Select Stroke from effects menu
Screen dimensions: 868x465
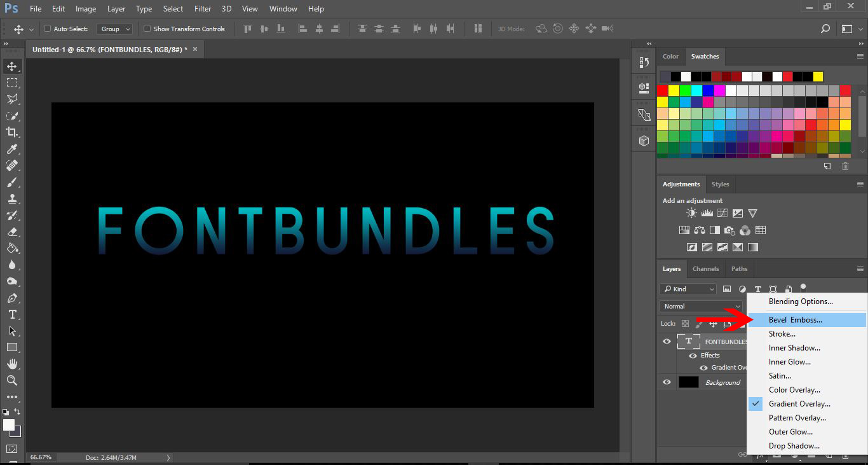pos(807,334)
